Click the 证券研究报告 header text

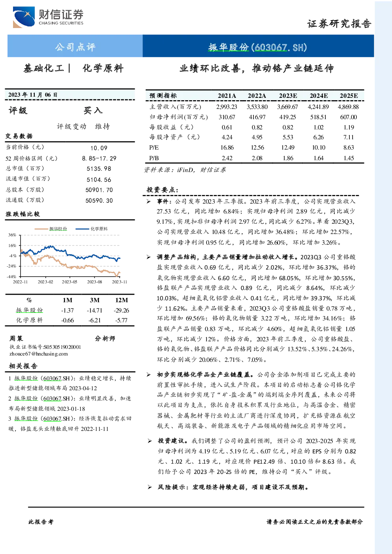click(x=339, y=24)
